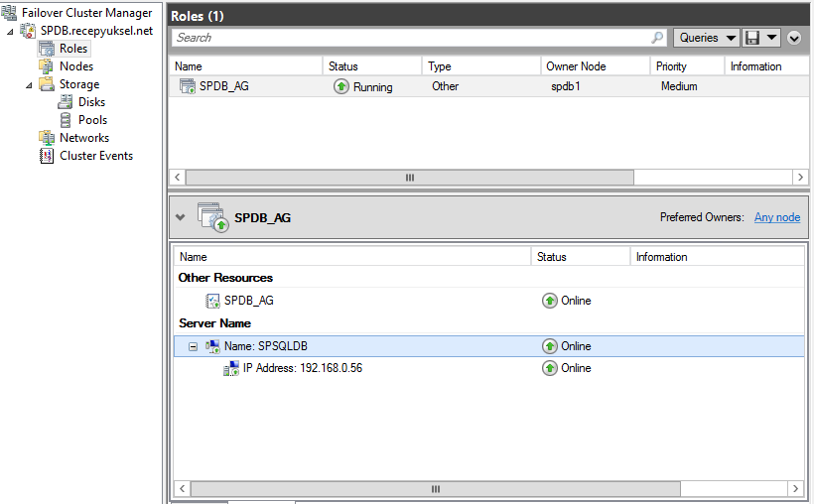Click the green Running status icon
The height and width of the screenshot is (504, 814).
[x=341, y=86]
